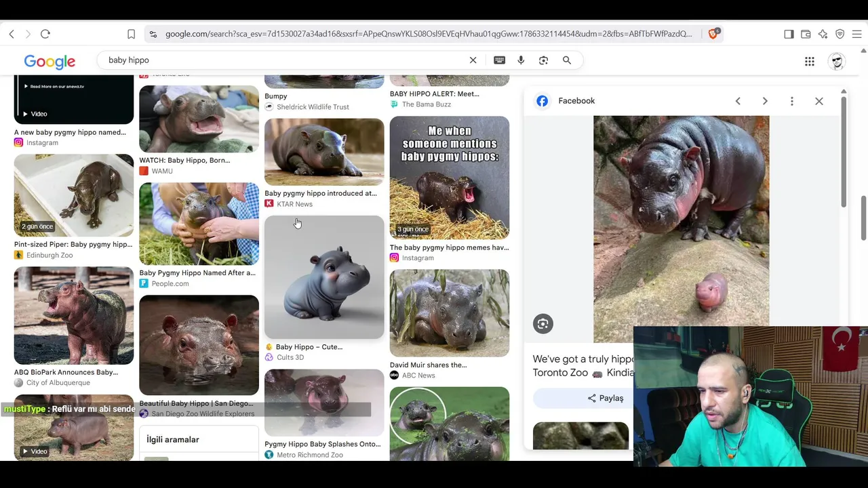
Task: Open the on-screen keyboard input tool
Action: pos(500,60)
